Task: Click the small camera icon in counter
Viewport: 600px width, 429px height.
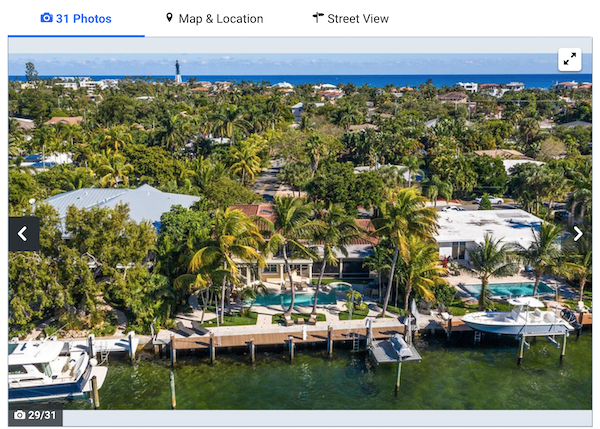Action: pyautogui.click(x=20, y=415)
